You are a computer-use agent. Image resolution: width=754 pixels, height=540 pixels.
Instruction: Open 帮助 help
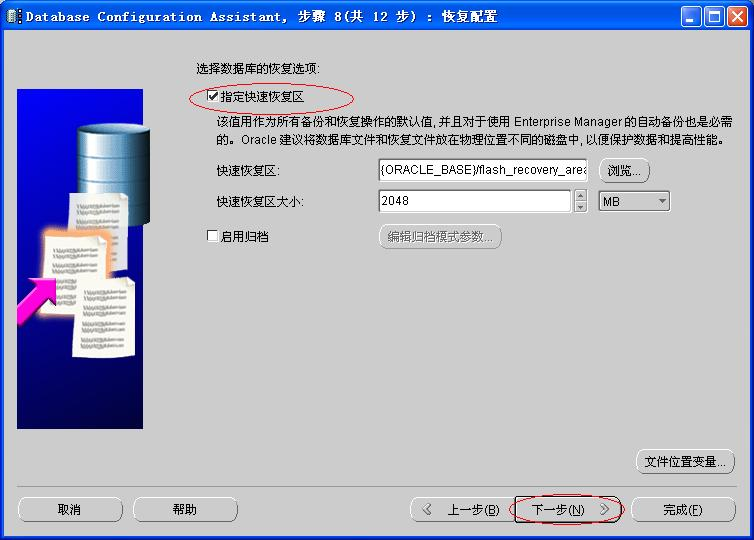(185, 509)
